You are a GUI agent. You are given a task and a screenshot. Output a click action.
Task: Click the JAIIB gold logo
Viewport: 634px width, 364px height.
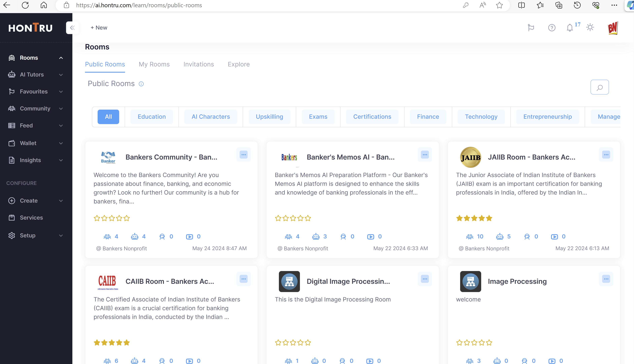pyautogui.click(x=470, y=157)
